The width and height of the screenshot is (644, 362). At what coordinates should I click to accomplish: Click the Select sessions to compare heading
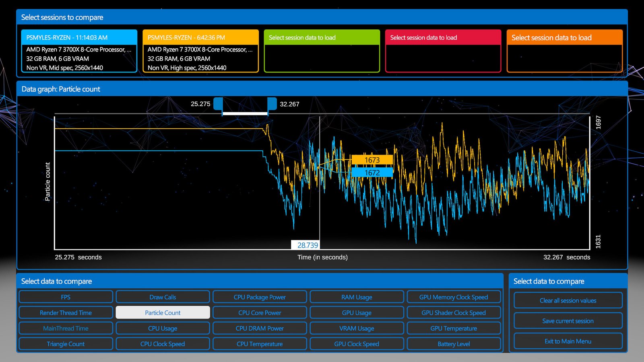pos(62,17)
